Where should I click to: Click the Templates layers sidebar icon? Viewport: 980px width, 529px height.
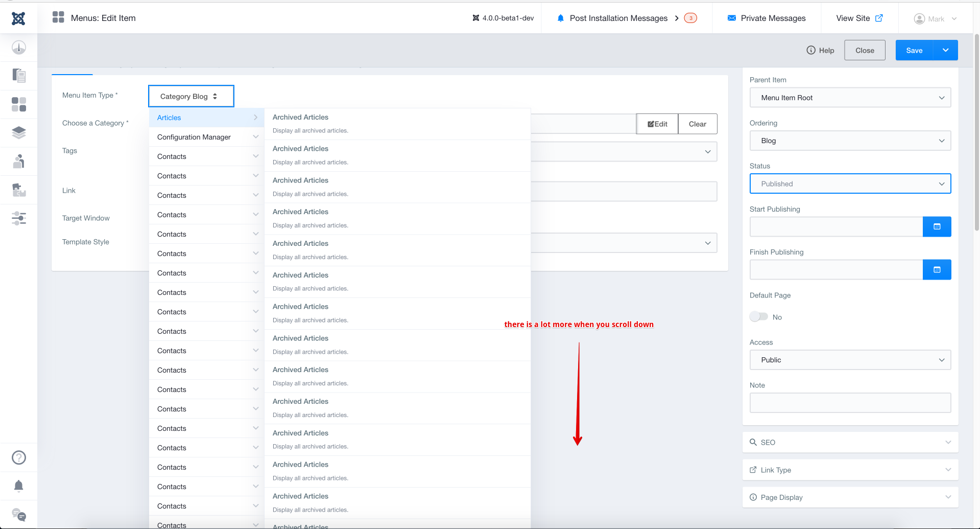coord(19,133)
